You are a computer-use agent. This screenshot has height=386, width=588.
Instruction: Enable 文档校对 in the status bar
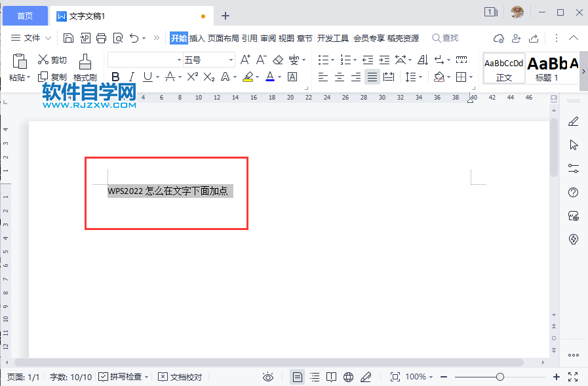pyautogui.click(x=180, y=377)
